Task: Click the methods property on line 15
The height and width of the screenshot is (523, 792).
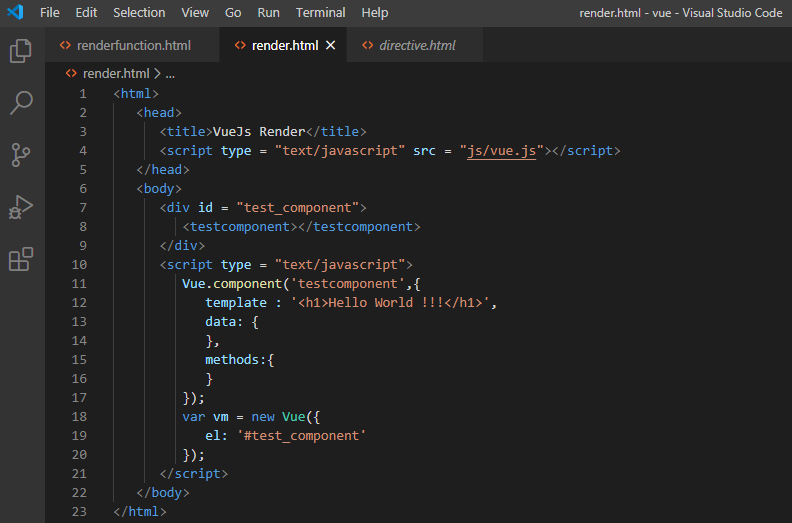Action: pos(232,360)
